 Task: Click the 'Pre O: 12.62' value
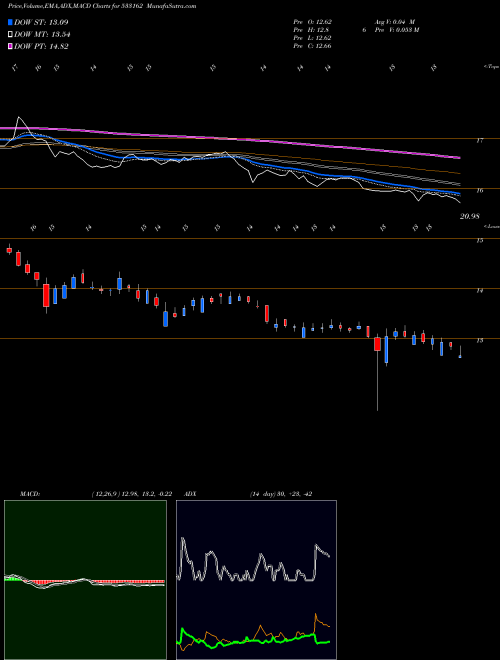[313, 22]
